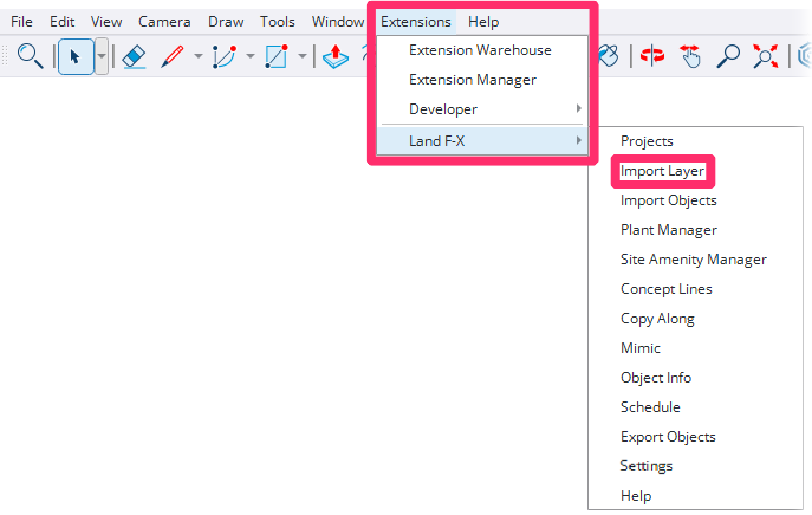Activate the Push/Pull tool
This screenshot has height=515, width=812.
pos(336,57)
